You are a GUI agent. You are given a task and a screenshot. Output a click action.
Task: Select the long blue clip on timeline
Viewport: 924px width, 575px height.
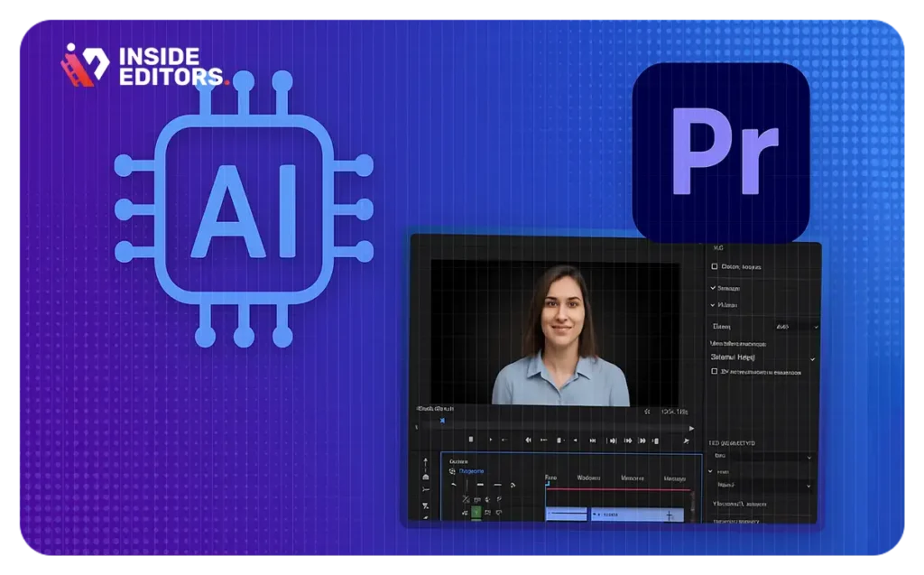click(638, 515)
